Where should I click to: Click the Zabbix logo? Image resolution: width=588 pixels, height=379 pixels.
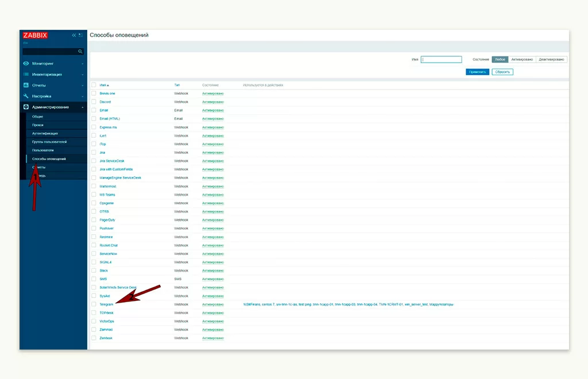pos(35,35)
